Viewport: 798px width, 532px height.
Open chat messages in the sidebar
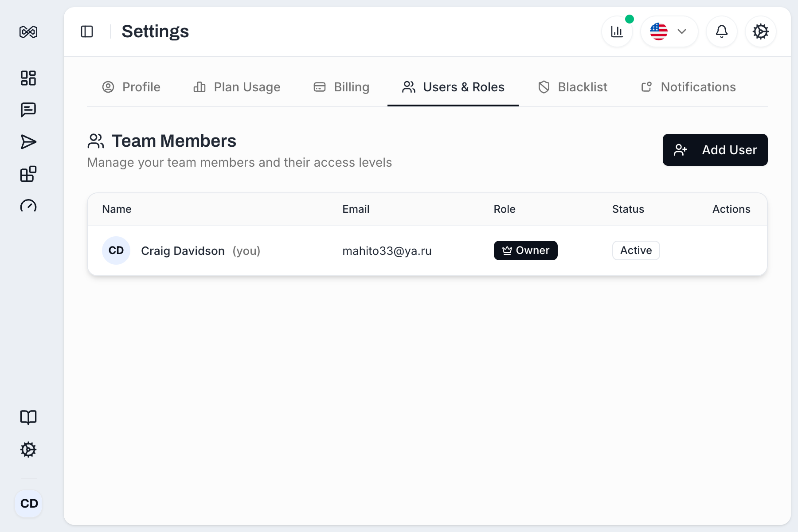click(28, 110)
